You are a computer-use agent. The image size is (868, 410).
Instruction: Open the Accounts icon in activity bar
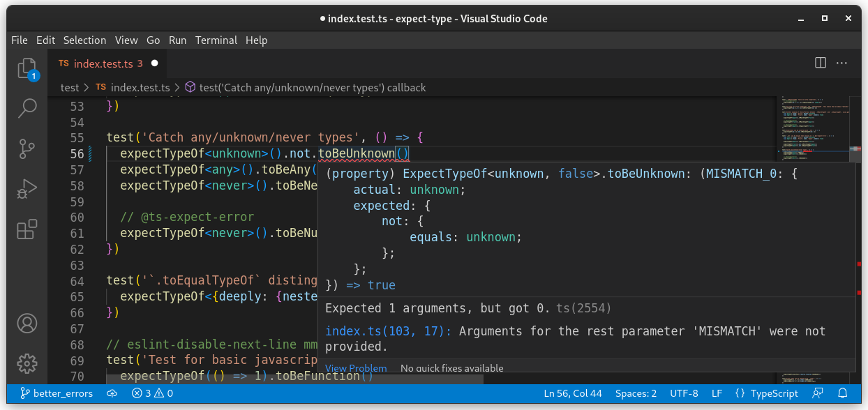pyautogui.click(x=27, y=324)
